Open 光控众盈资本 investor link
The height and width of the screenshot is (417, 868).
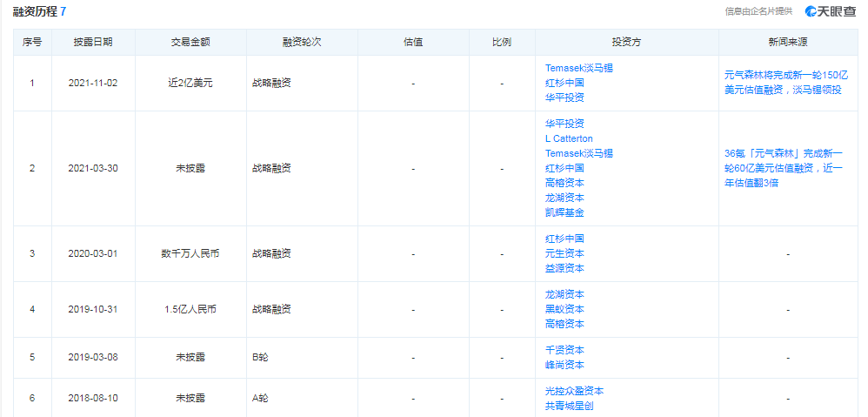[x=573, y=391]
